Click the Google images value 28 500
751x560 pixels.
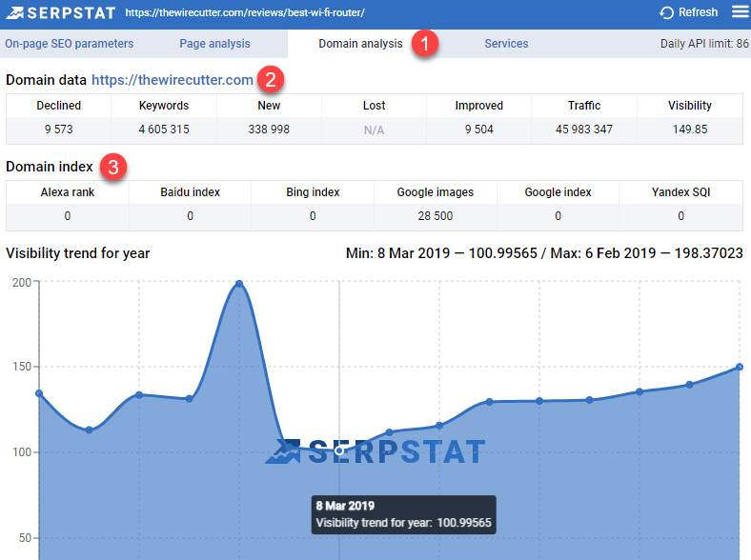tap(435, 216)
